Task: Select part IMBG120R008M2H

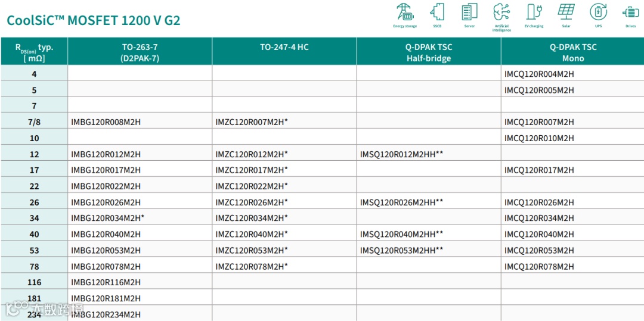Action: (x=106, y=122)
